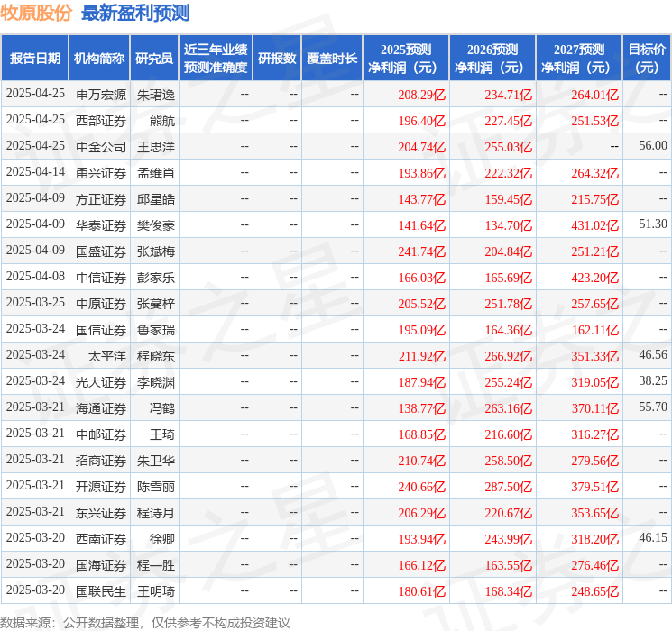The width and height of the screenshot is (672, 631).
Task: Click the 研究员 column header
Action: 154,59
